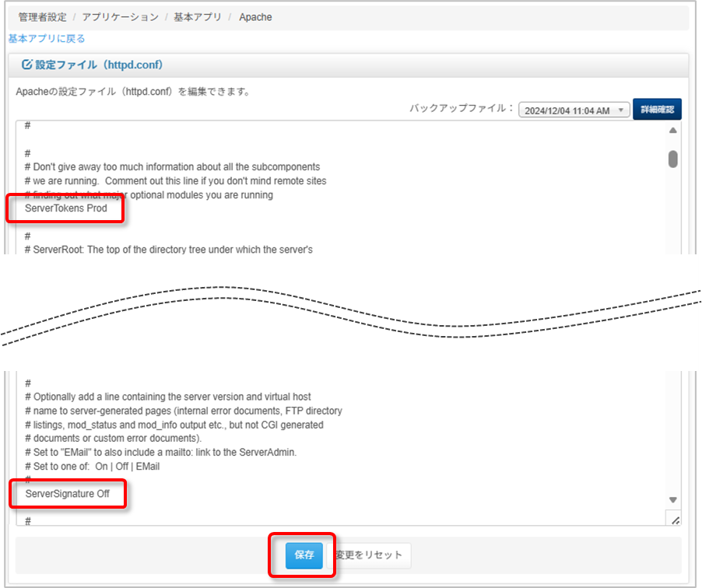Select the Apache breadcrumb entry
The height and width of the screenshot is (588, 702).
tap(255, 16)
